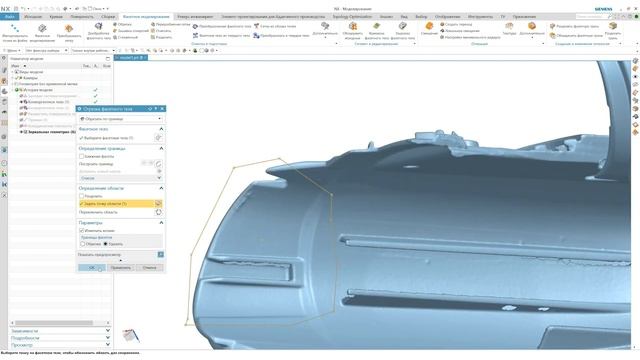Switch to the Сборки ribbon tab
The height and width of the screenshot is (360, 640).
108,17
